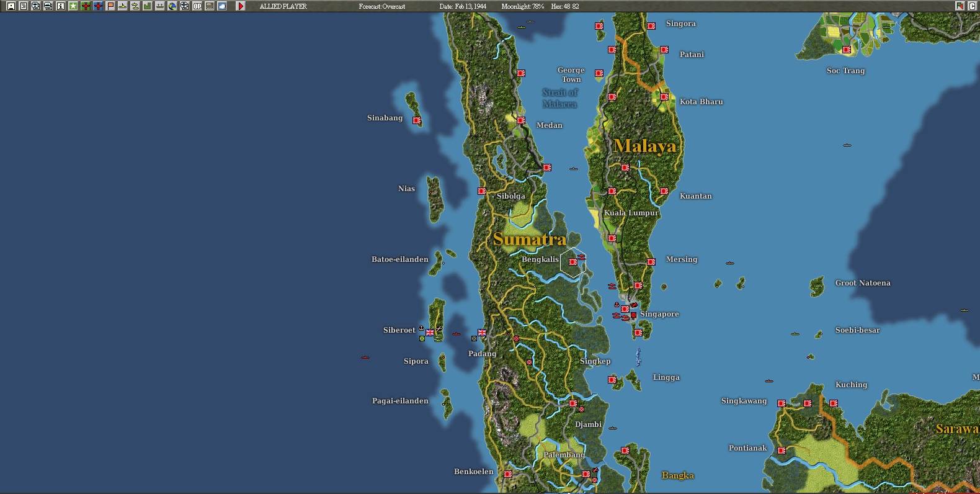Viewport: 980px width, 494px height.
Task: Select the Japanese base flag at Benkoelen
Action: point(508,474)
